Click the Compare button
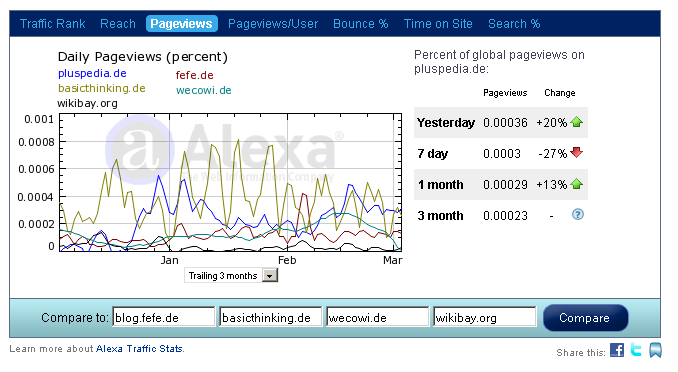The width and height of the screenshot is (678, 372). pos(585,318)
